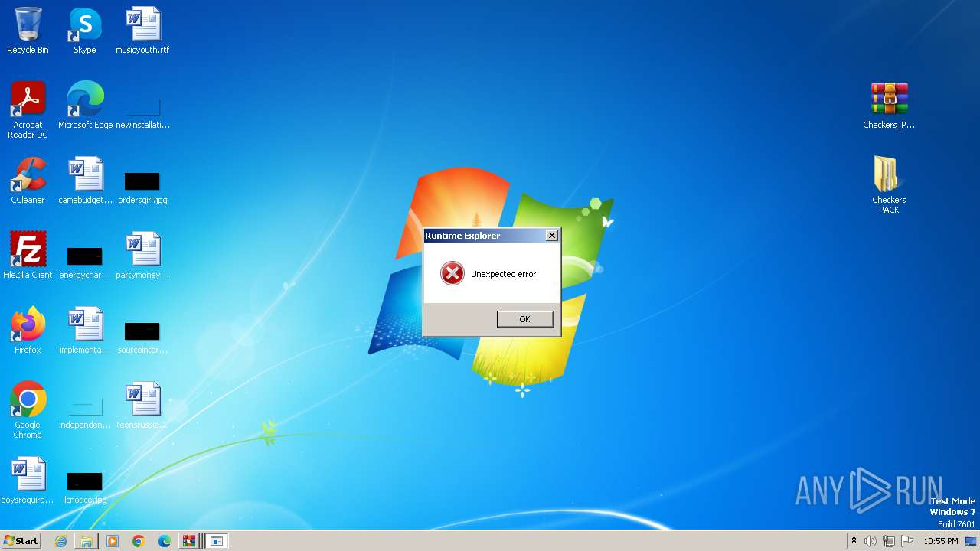The image size is (980, 551).
Task: Show hidden tray icons arrow
Action: pos(854,541)
